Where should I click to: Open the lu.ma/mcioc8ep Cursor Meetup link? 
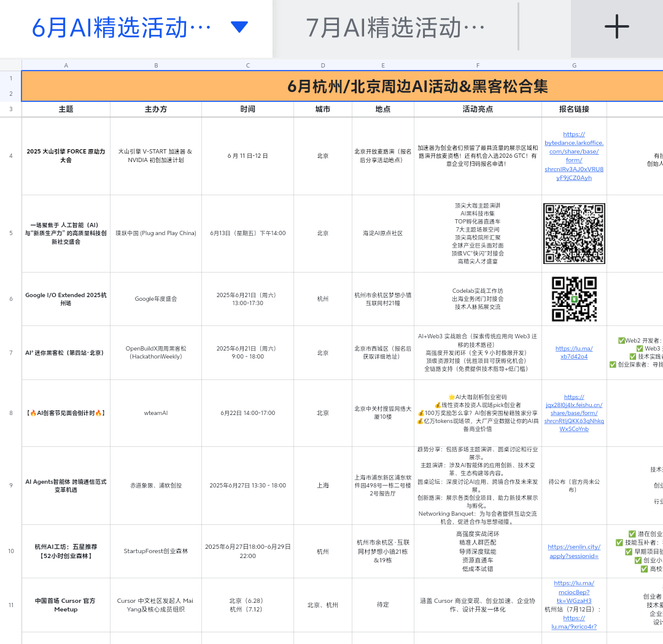click(574, 592)
